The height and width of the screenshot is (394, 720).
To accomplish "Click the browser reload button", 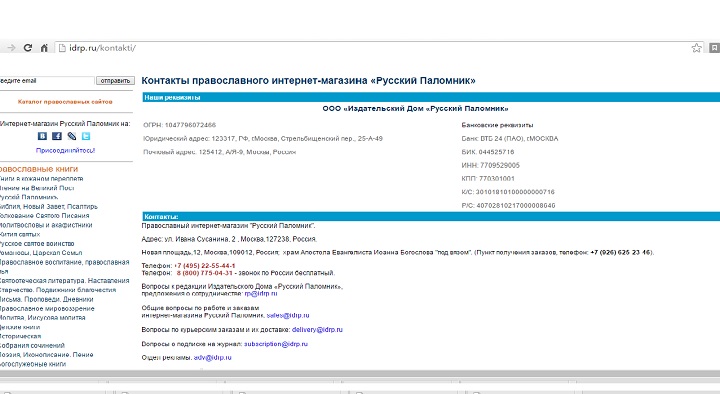I will click(28, 48).
